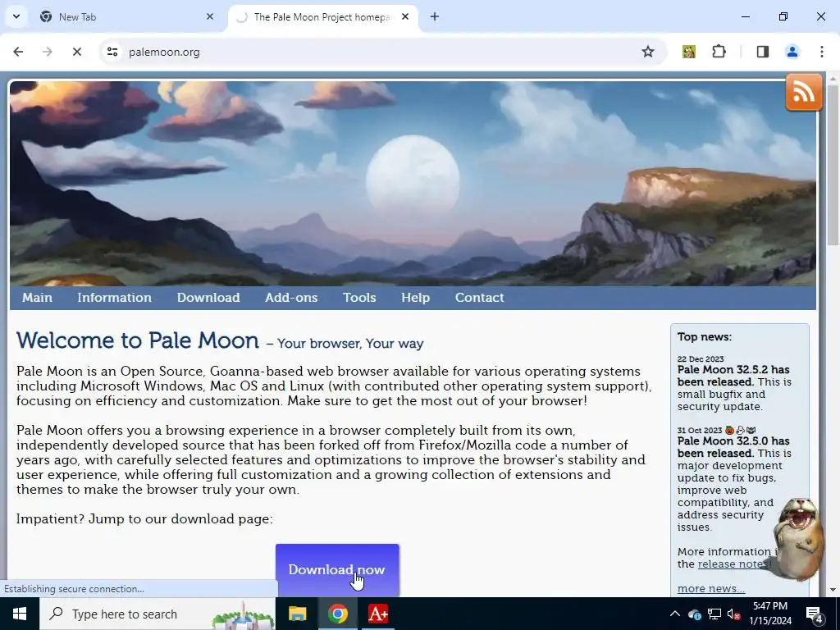Click the scrollbar up arrow
Screen dimensions: 840x630
click(x=833, y=79)
